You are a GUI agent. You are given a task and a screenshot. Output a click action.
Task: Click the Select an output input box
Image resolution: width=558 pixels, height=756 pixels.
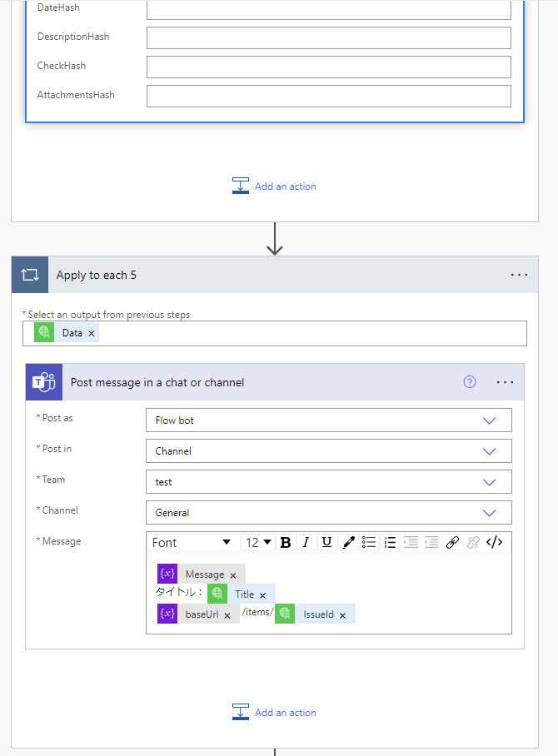(274, 333)
